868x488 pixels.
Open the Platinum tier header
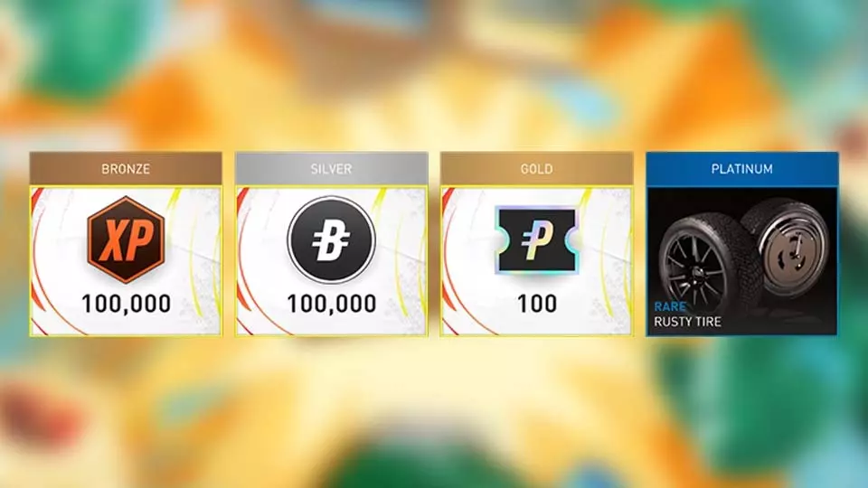click(x=741, y=168)
